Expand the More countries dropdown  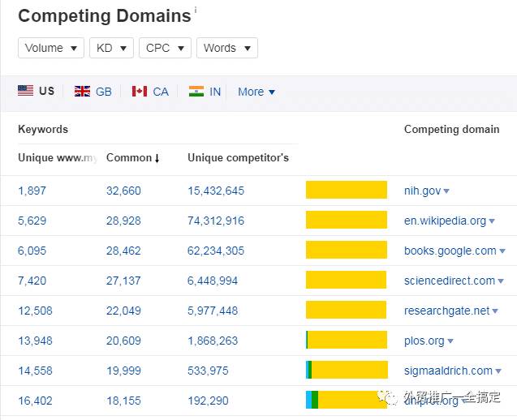click(256, 92)
